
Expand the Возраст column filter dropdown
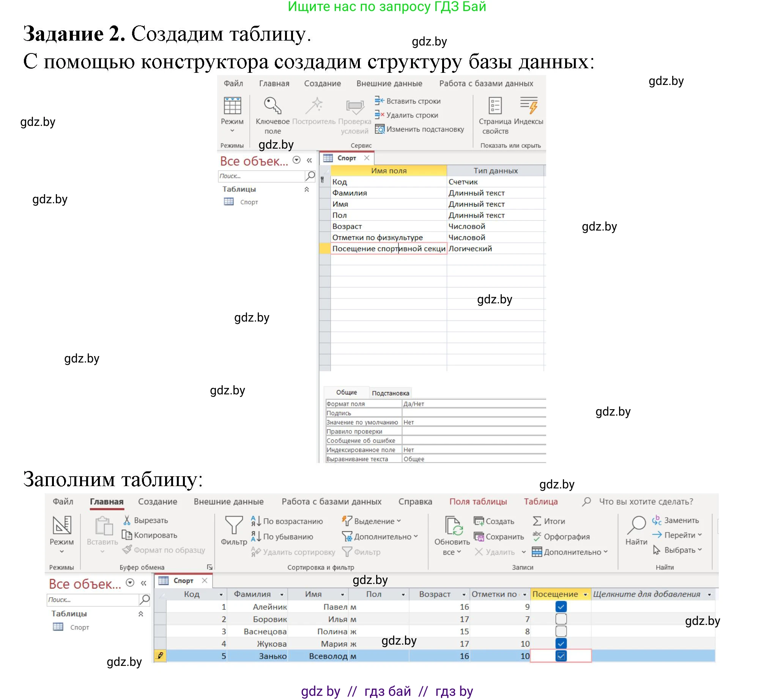(x=464, y=595)
